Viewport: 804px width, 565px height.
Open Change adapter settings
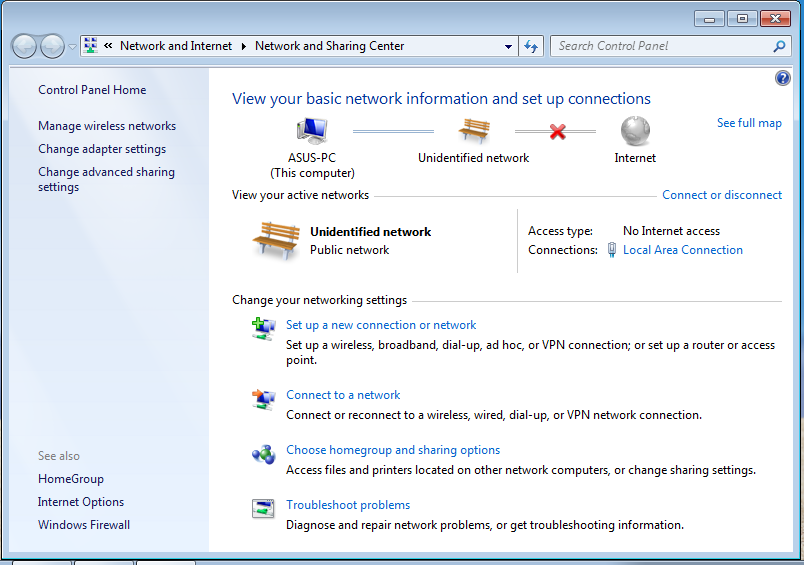(102, 149)
